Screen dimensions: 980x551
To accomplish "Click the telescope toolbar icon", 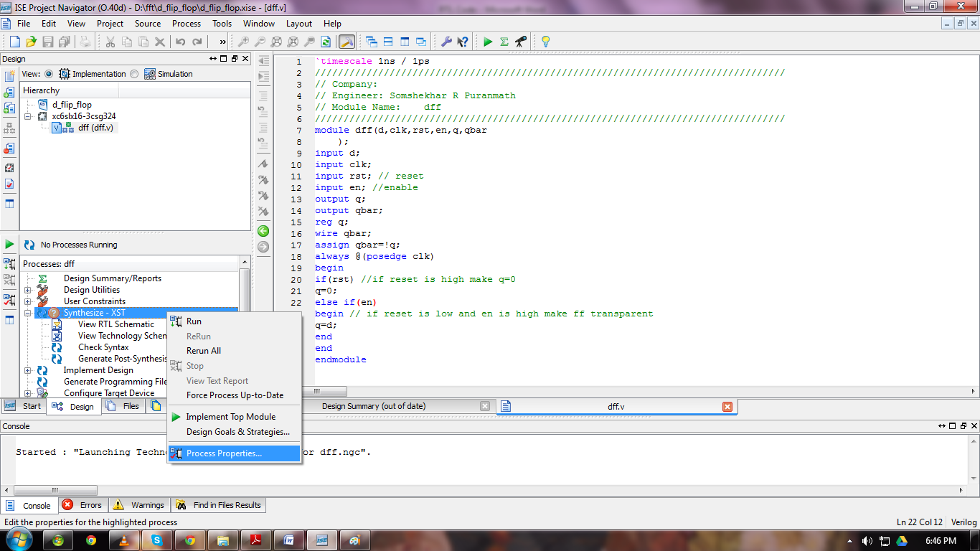I will (521, 42).
